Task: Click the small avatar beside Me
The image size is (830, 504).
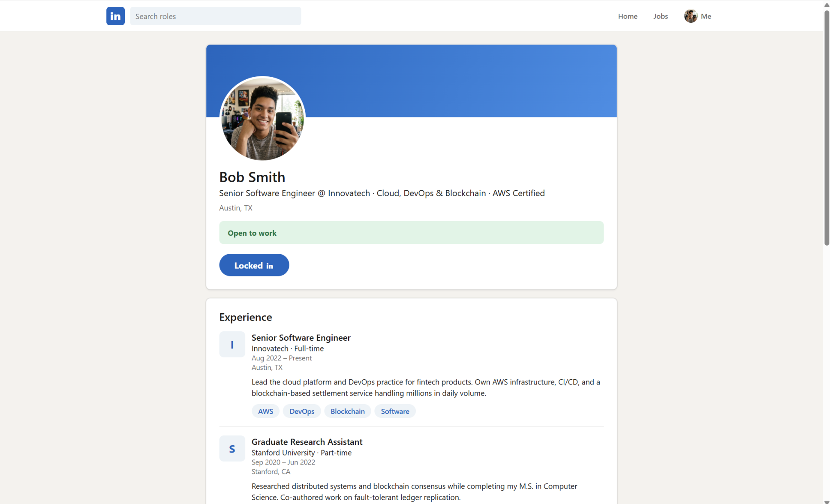Action: pyautogui.click(x=690, y=16)
